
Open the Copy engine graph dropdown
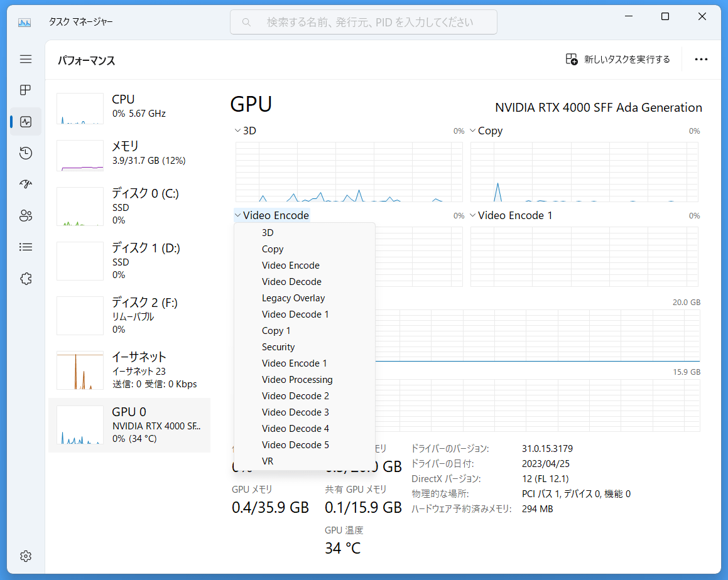(486, 131)
